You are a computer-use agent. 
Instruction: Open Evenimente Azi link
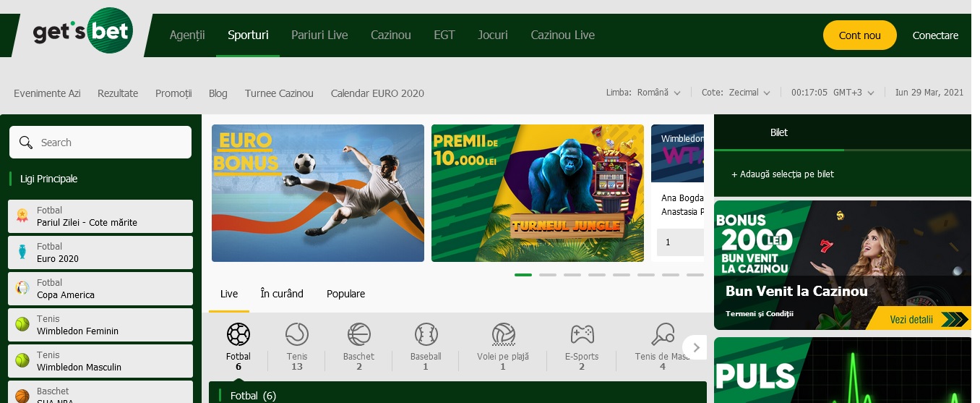(x=47, y=93)
